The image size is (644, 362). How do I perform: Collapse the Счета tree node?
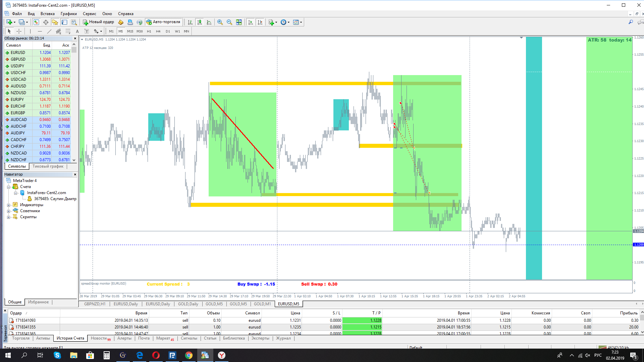point(9,187)
